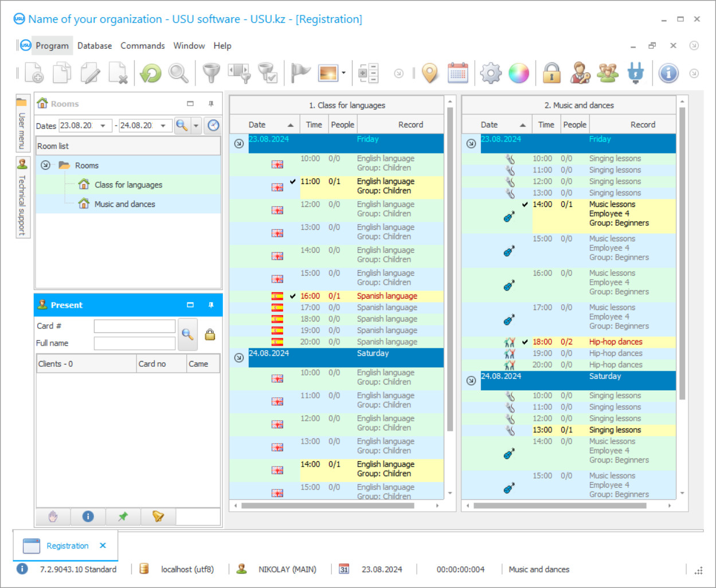Collapse the Rooms panel header

coord(190,104)
